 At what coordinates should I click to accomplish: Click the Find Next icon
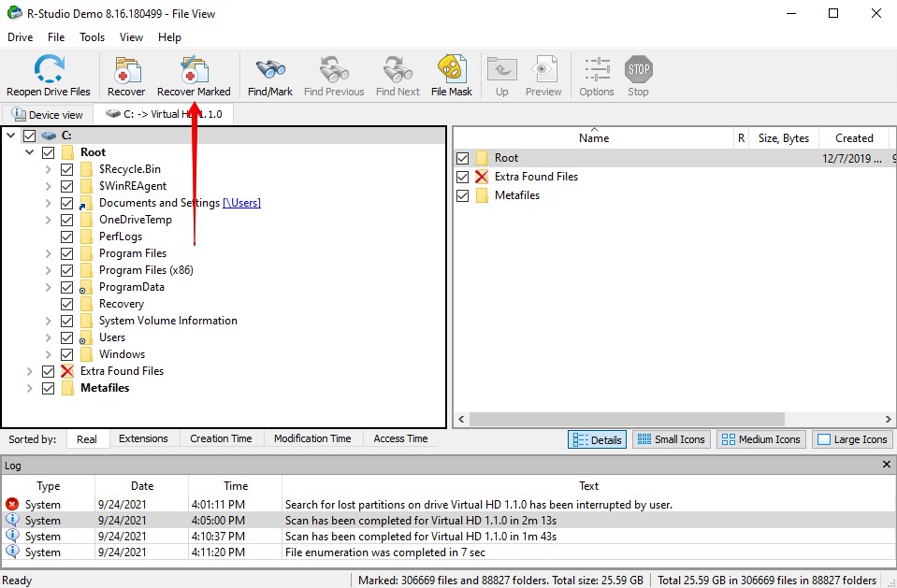coord(398,69)
